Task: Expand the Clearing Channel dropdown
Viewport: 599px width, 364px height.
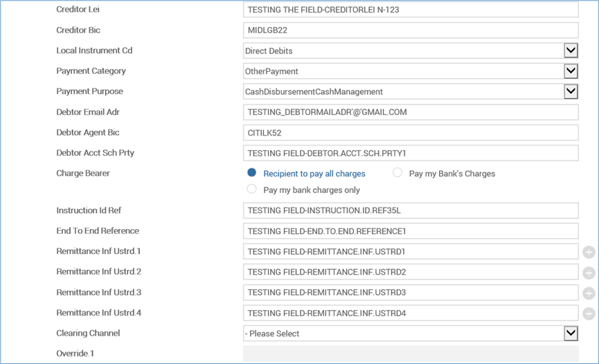Action: [x=570, y=334]
